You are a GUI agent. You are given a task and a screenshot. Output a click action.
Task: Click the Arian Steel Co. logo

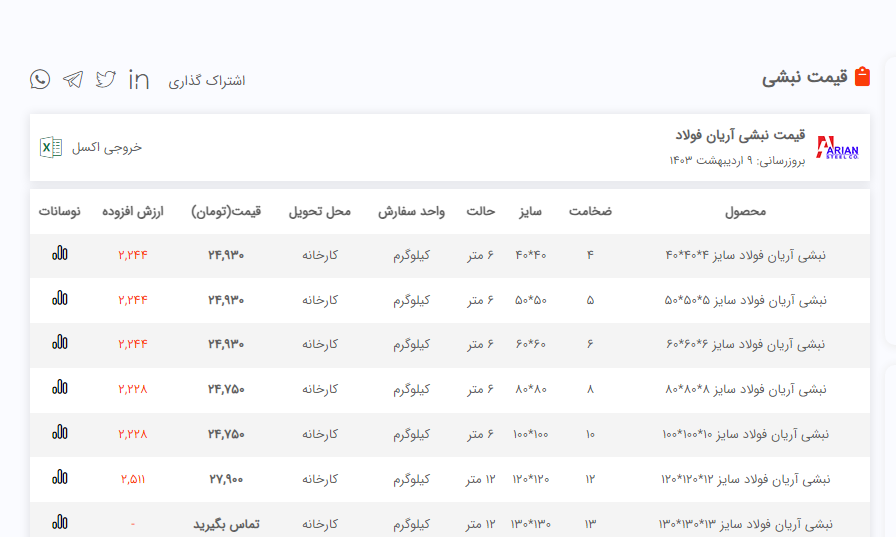(x=837, y=148)
